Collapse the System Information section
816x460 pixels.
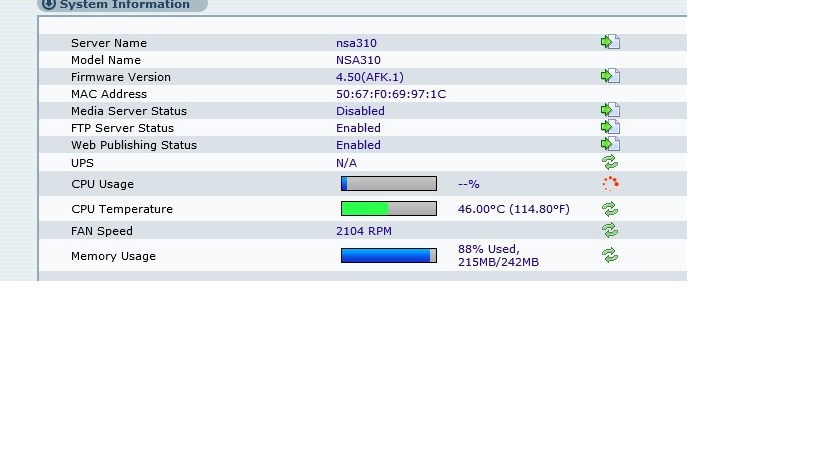pyautogui.click(x=48, y=5)
